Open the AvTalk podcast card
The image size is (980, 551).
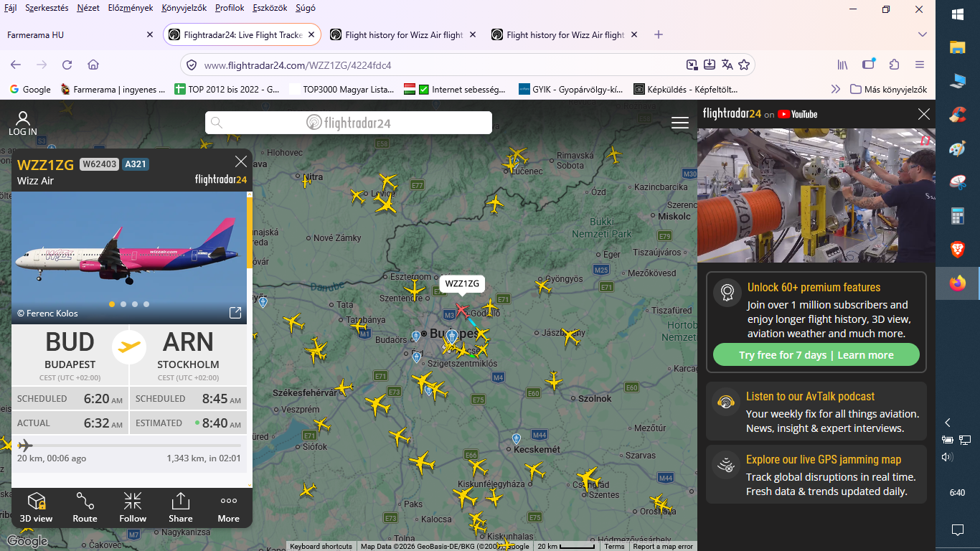click(x=816, y=412)
